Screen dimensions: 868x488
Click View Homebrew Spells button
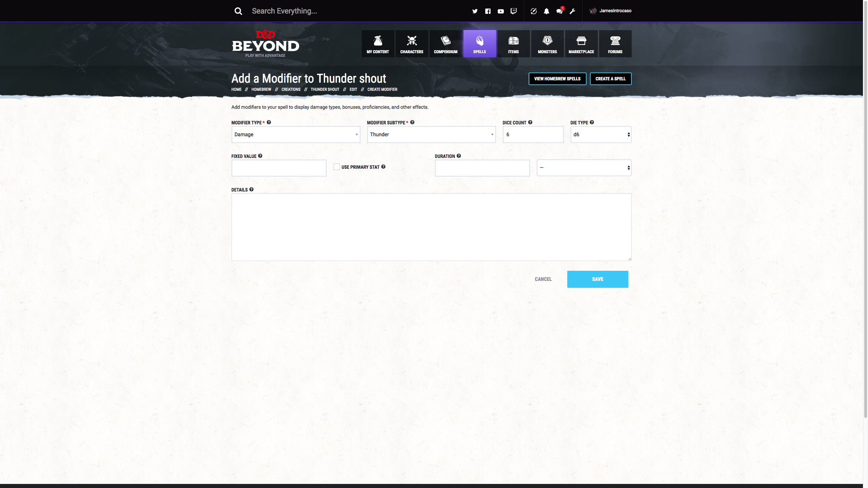[x=557, y=79]
